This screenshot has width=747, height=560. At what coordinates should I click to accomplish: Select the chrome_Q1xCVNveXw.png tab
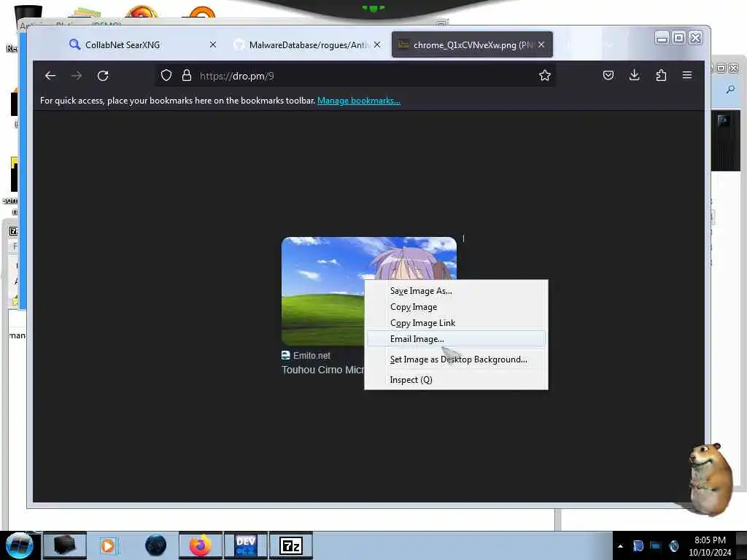click(x=472, y=44)
